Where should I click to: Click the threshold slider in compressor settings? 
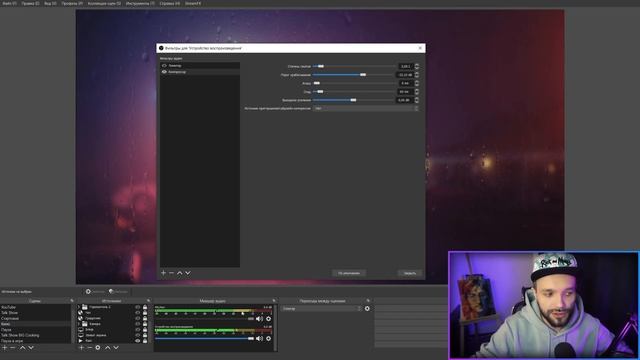click(x=354, y=75)
